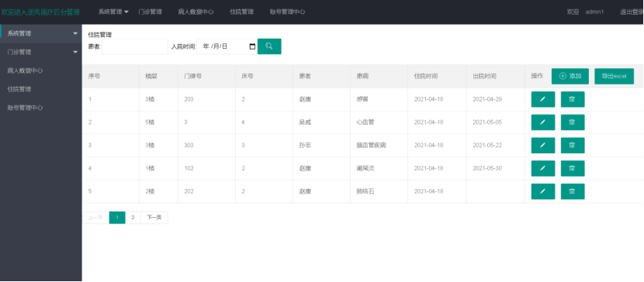This screenshot has width=644, height=282.
Task: Click 退出登录 logout link
Action: pos(632,12)
